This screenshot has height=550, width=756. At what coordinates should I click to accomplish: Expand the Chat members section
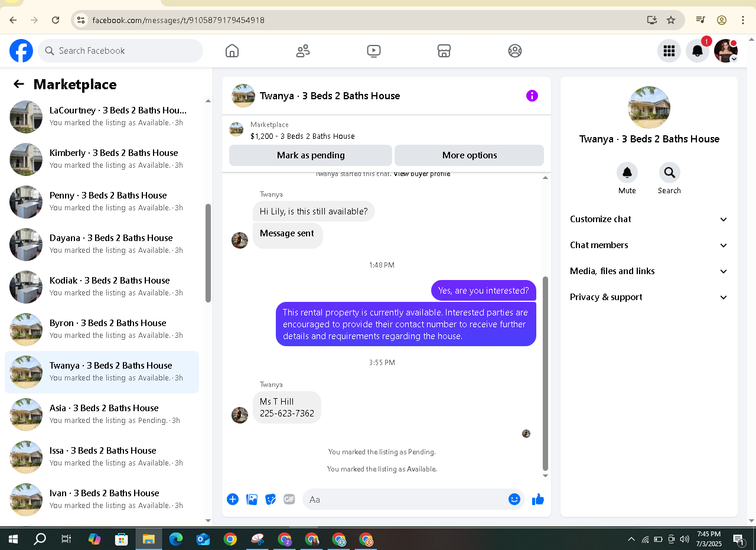[649, 245]
